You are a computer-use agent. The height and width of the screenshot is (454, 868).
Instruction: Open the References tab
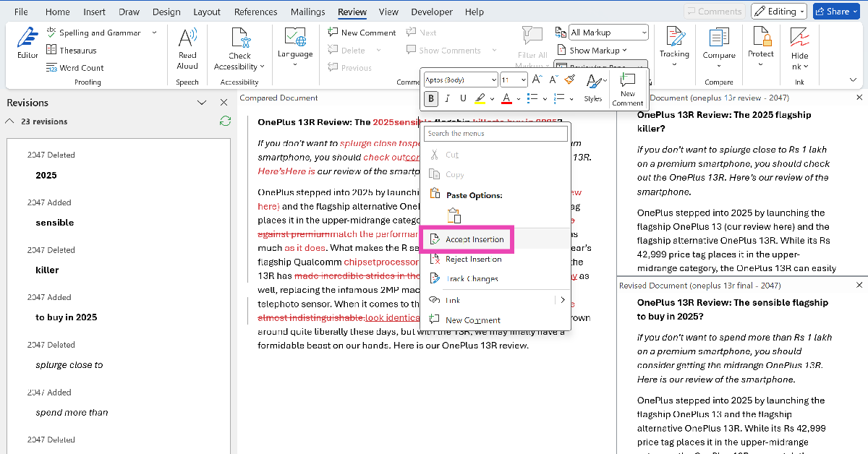[256, 12]
